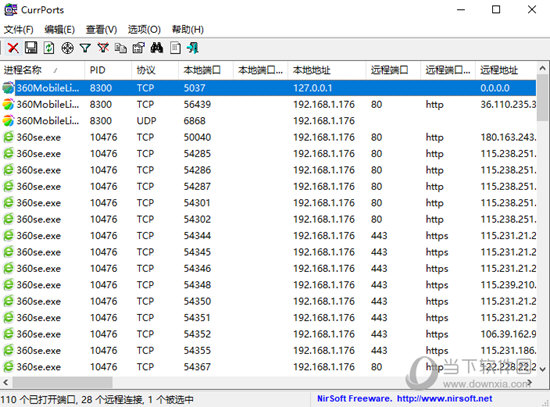The width and height of the screenshot is (550, 407).
Task: Click icon of 360MobileLi row with port 56439
Action: pos(8,104)
